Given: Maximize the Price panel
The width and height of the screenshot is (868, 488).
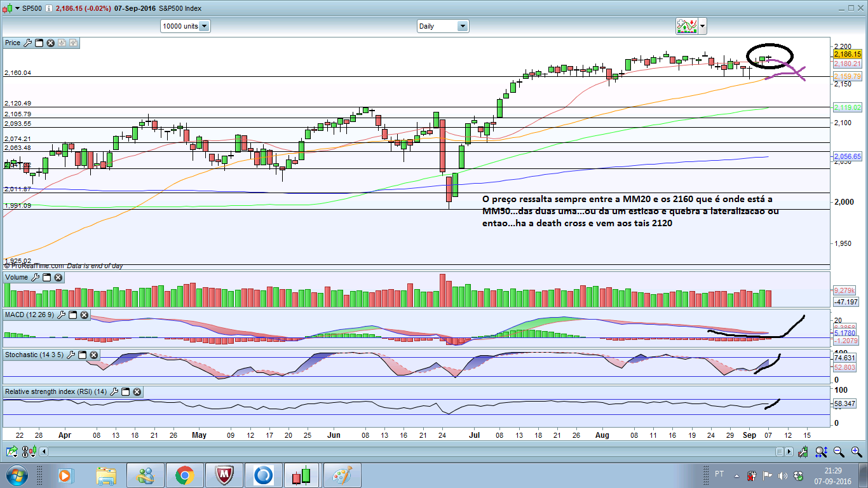Looking at the screenshot, I should (39, 43).
